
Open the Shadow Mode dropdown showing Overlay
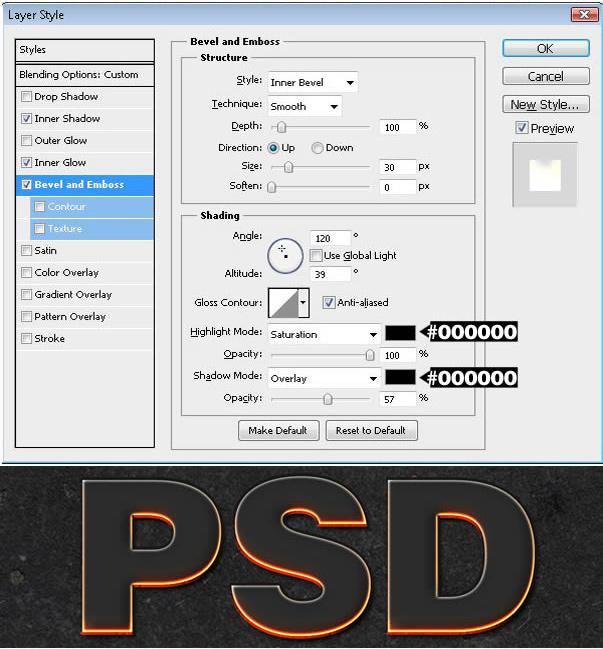324,378
